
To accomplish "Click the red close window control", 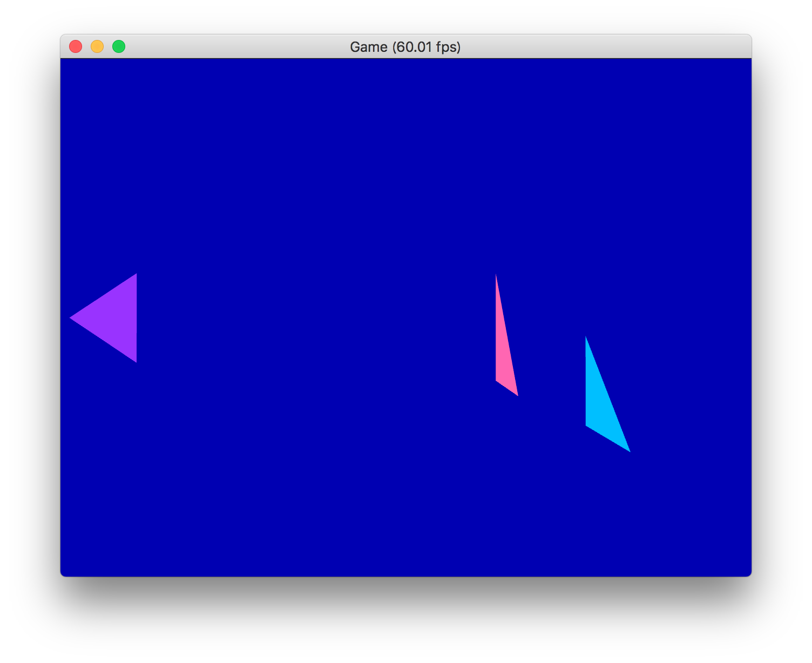I will [x=76, y=47].
